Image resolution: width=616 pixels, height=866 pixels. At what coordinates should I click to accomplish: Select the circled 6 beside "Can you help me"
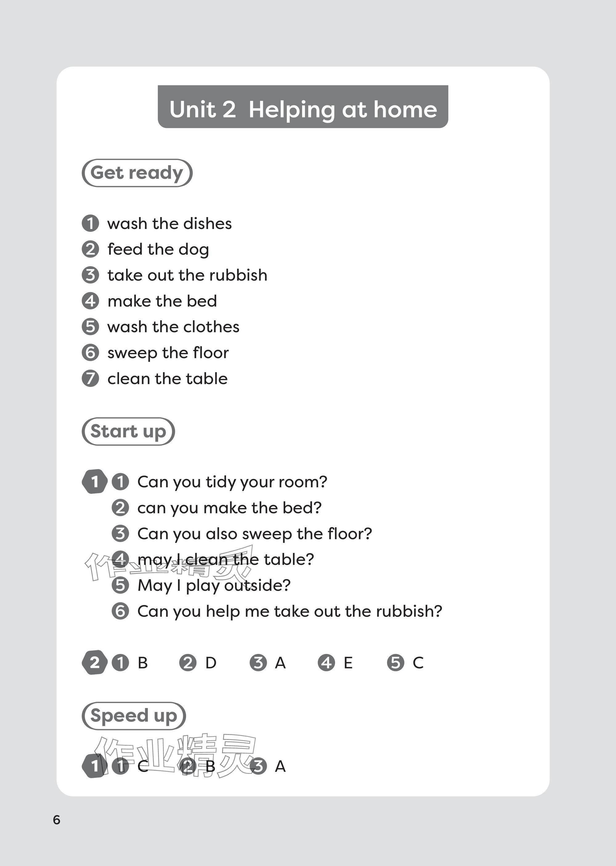pos(120,611)
